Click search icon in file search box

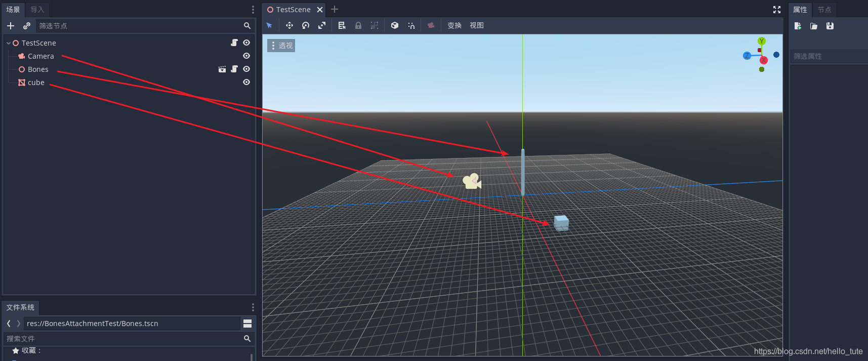[x=247, y=339]
